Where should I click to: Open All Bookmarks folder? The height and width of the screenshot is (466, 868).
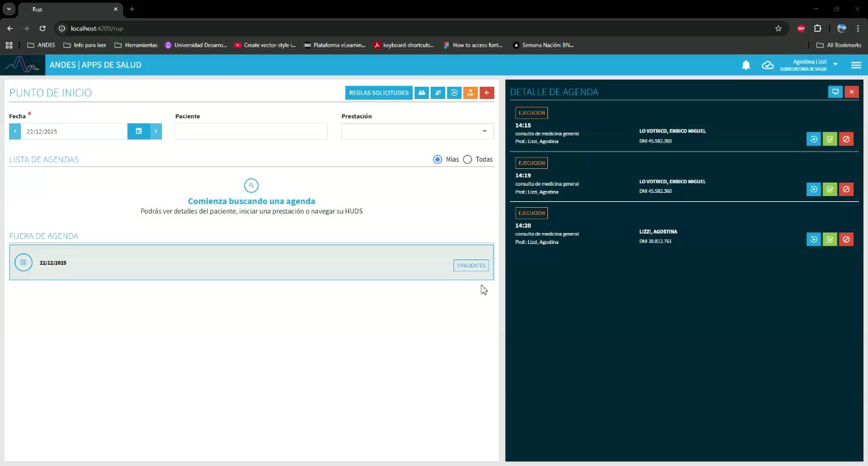pyautogui.click(x=839, y=45)
